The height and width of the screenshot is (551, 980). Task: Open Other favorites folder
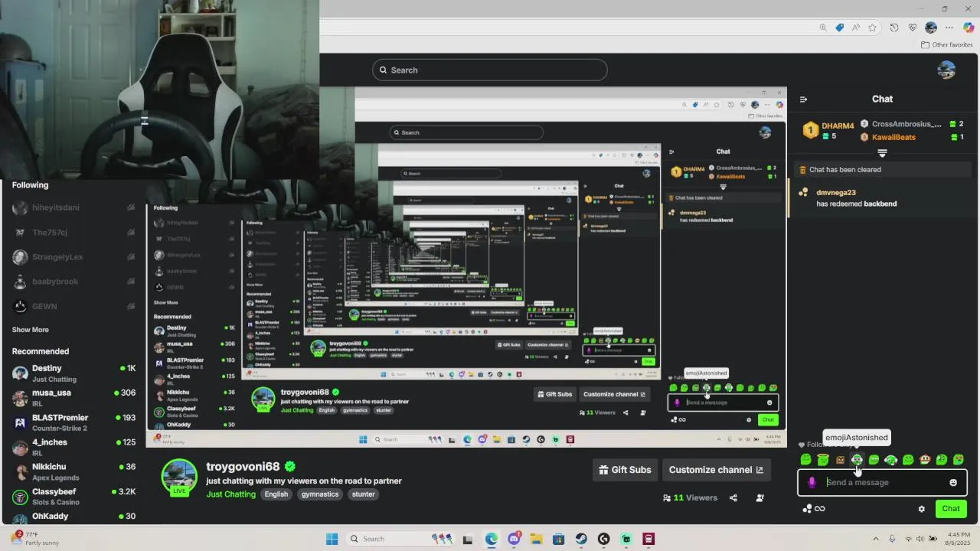coord(947,44)
